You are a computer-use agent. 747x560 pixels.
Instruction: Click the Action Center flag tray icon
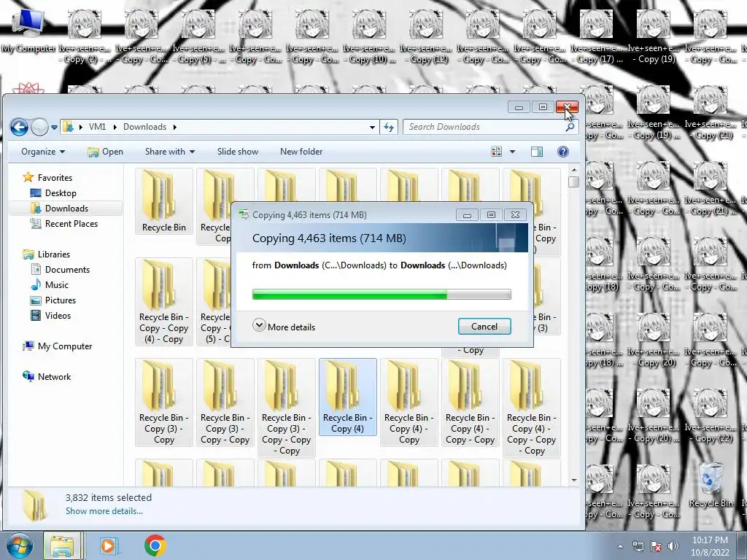point(656,546)
